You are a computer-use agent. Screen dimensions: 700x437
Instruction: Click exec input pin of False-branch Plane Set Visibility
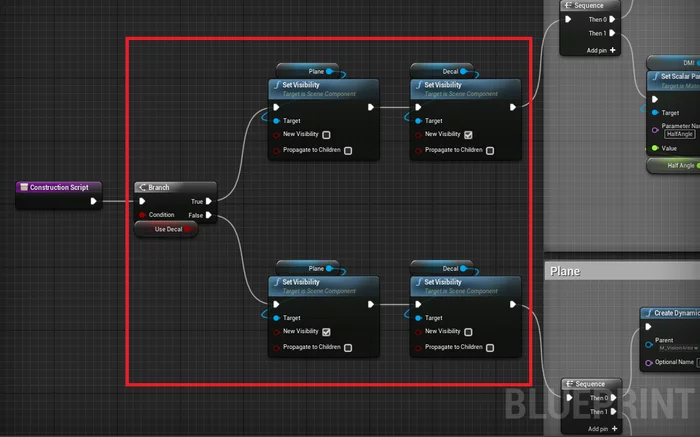(276, 304)
